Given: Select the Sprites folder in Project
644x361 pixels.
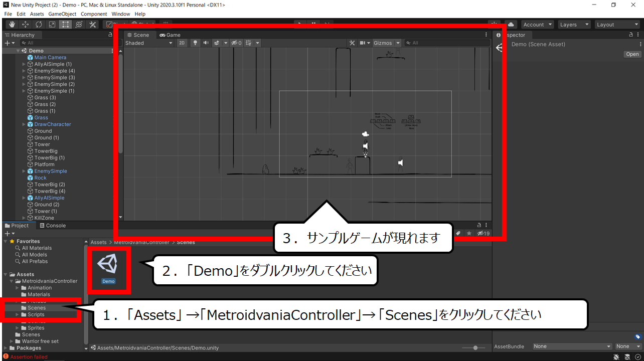Looking at the screenshot, I should pyautogui.click(x=36, y=328).
